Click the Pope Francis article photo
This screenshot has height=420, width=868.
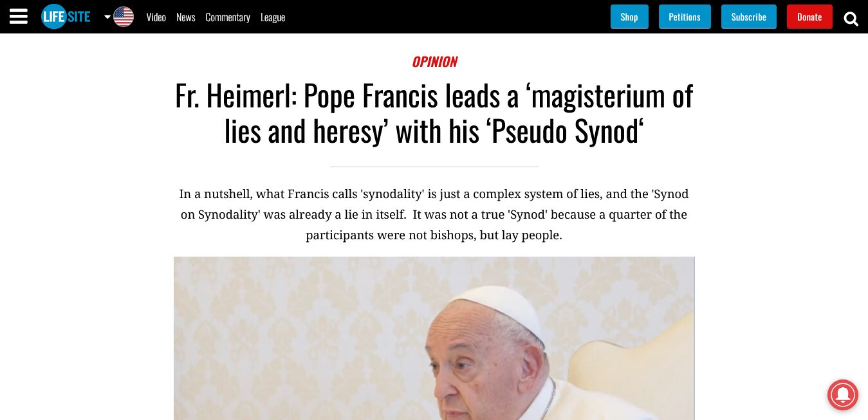click(434, 338)
